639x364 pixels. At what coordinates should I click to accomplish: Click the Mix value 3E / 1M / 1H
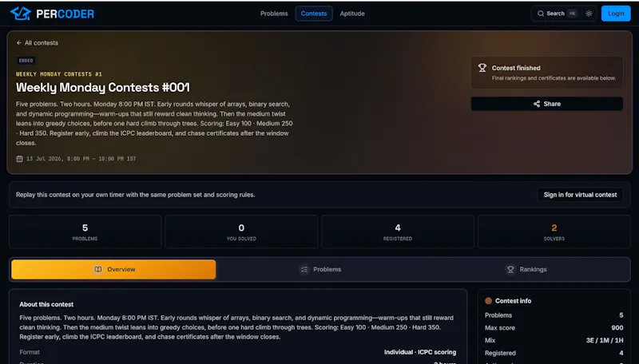click(605, 340)
